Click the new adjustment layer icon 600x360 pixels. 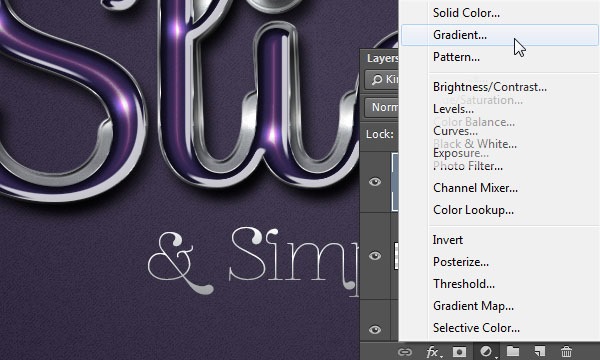point(486,352)
